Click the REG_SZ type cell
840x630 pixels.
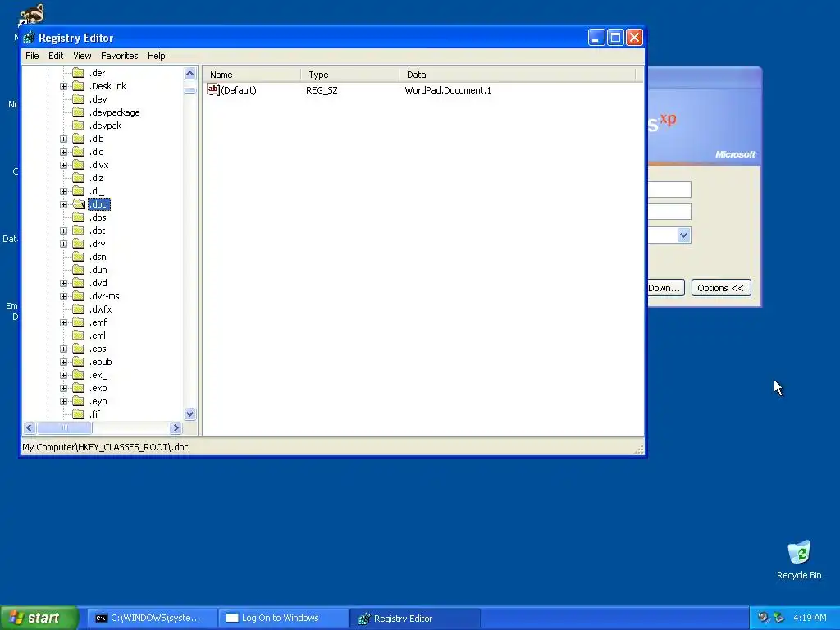click(x=322, y=90)
